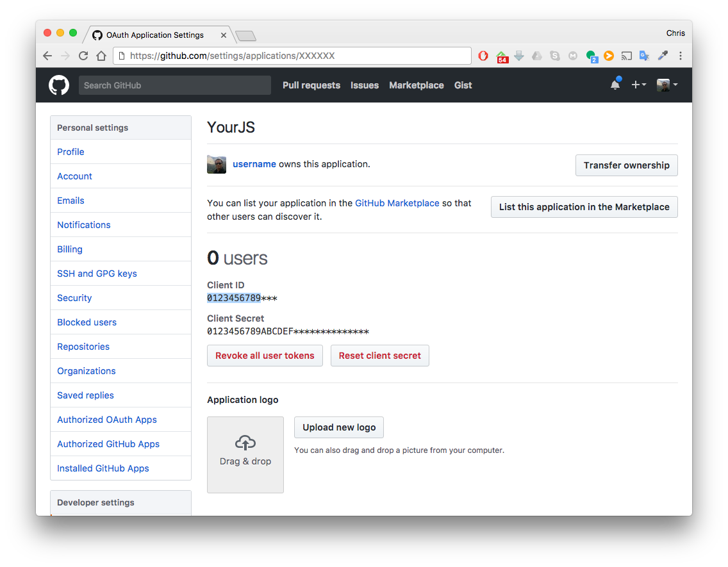Open the SSH and GPG keys settings
The width and height of the screenshot is (728, 567).
pos(97,274)
